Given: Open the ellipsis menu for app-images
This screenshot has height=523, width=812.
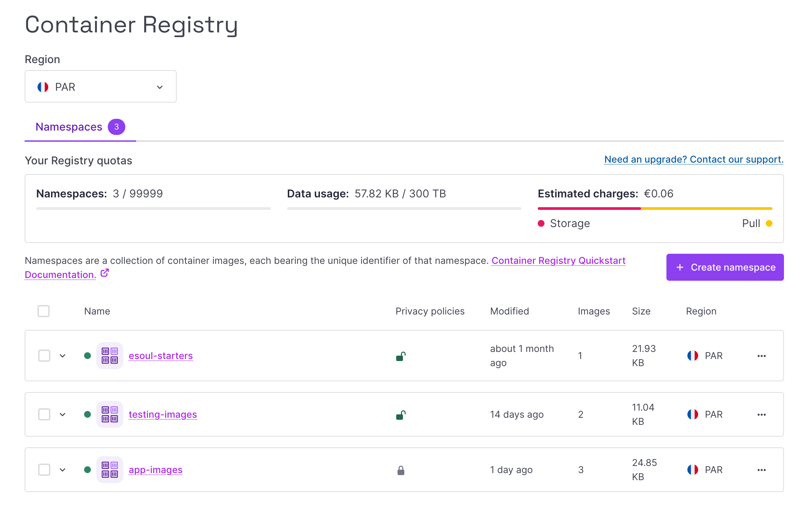Looking at the screenshot, I should [762, 469].
